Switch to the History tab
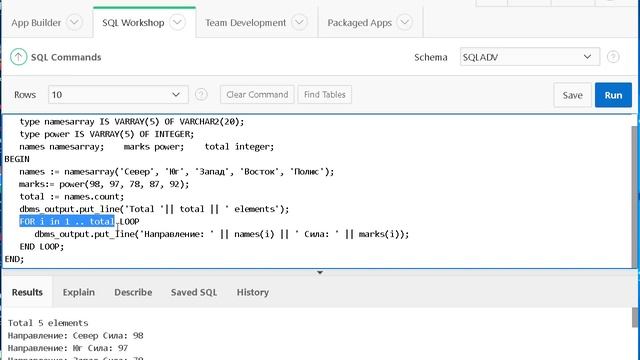Image resolution: width=640 pixels, height=360 pixels. point(253,292)
